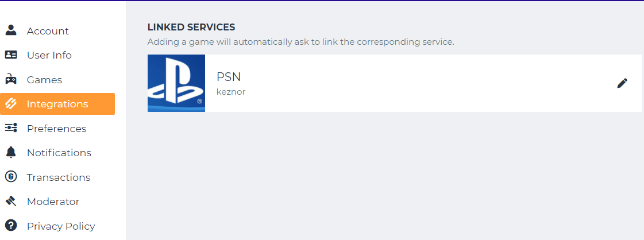Open the Games menu item
The width and height of the screenshot is (644, 240).
[44, 80]
